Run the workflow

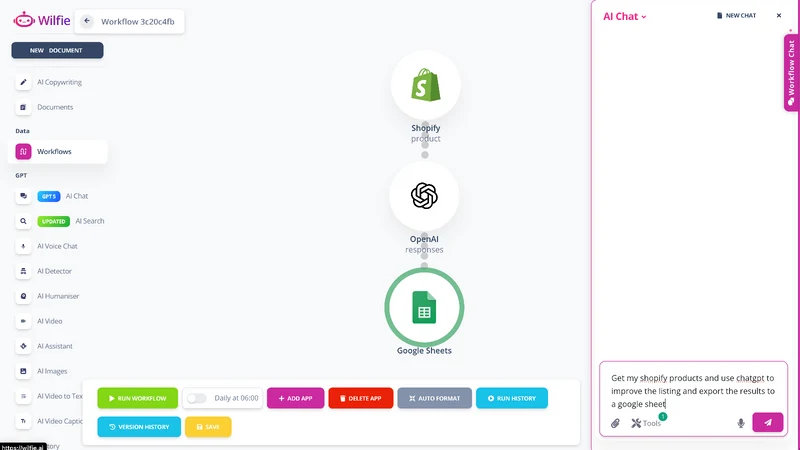point(138,398)
